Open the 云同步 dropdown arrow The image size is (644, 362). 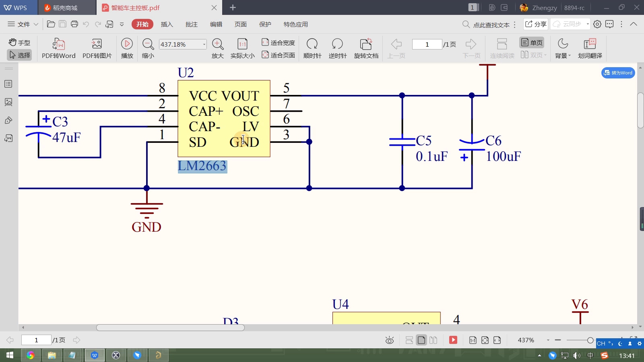pos(587,24)
